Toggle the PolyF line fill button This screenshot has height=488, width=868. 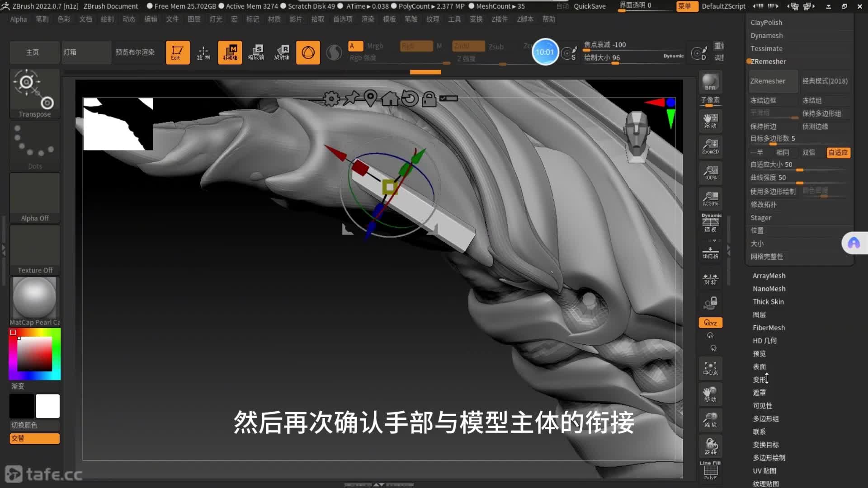(710, 471)
